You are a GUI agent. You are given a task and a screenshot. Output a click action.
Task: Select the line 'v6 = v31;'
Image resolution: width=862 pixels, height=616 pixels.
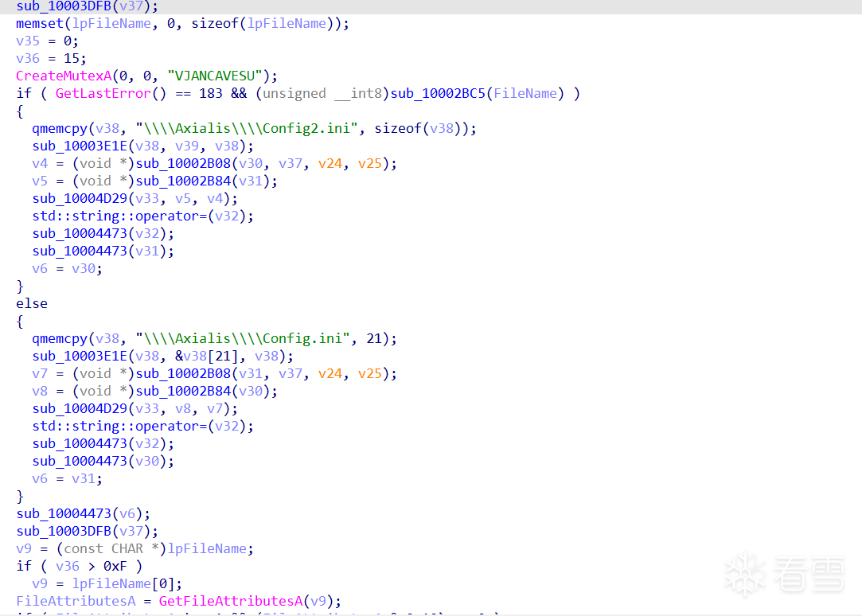[67, 478]
